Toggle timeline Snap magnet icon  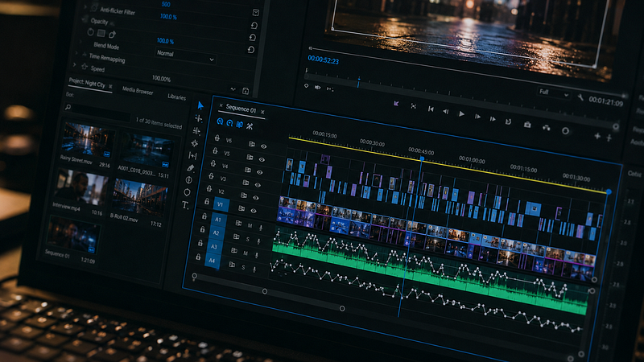[x=229, y=123]
